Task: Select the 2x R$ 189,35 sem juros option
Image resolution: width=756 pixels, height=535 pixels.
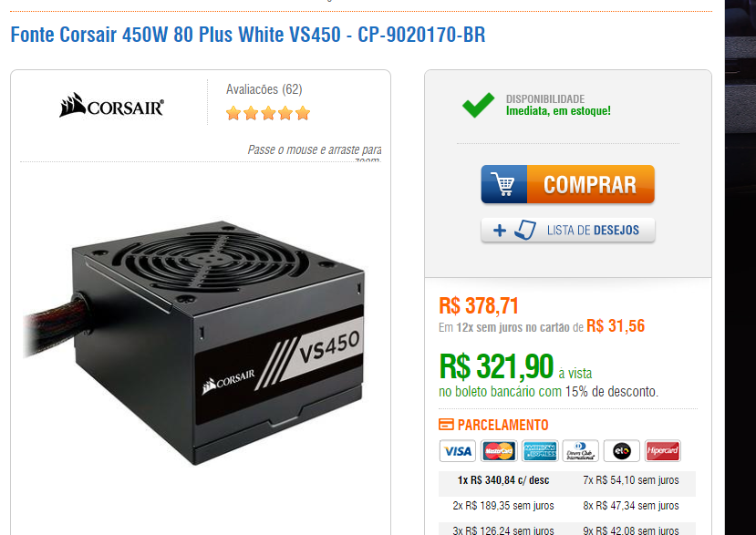Action: (x=503, y=506)
